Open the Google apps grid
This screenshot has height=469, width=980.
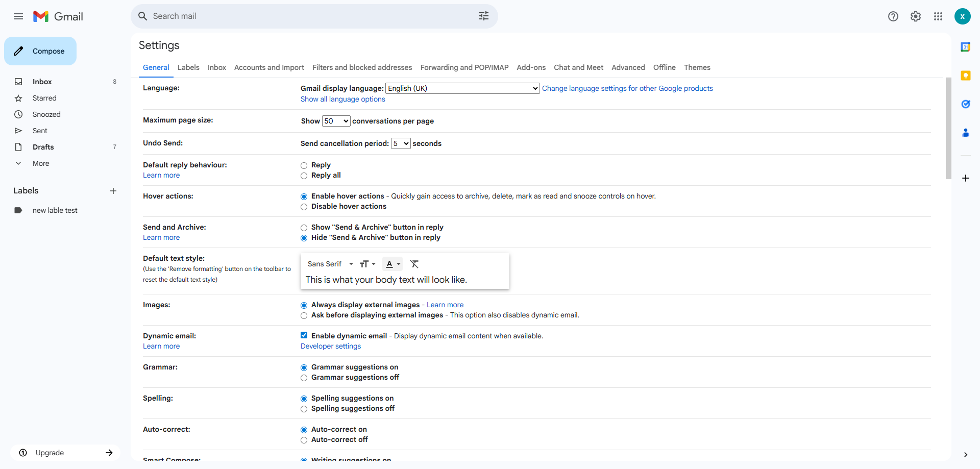pos(938,16)
